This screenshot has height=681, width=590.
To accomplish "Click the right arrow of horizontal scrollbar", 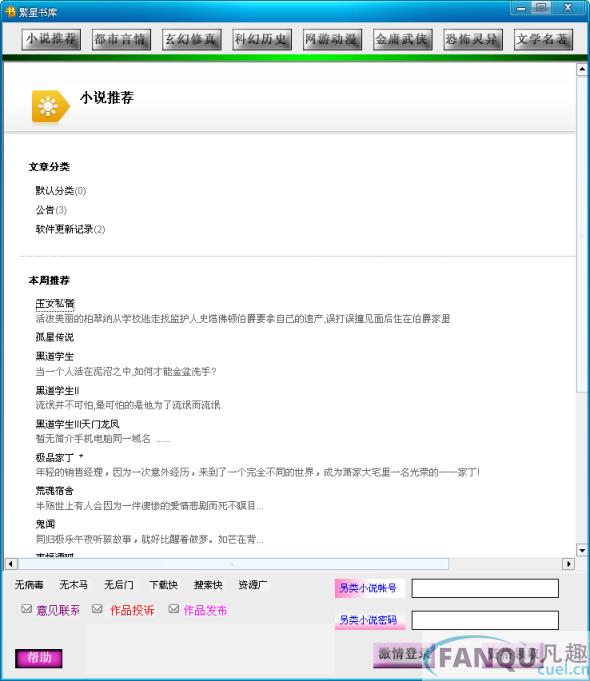I will pos(568,564).
